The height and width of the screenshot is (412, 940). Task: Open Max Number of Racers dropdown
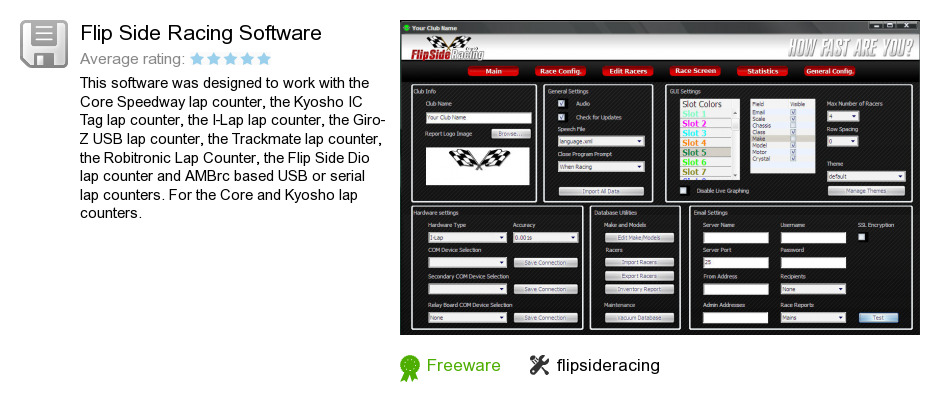click(842, 116)
